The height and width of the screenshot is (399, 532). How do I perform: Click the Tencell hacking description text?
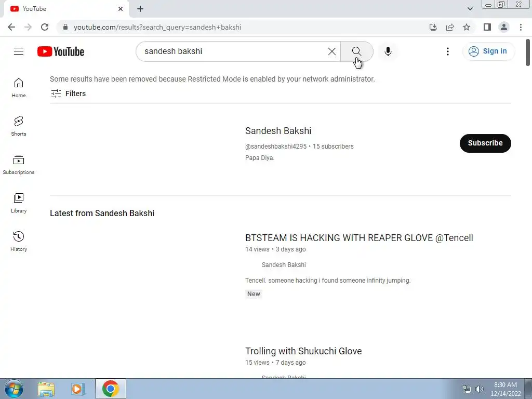tap(328, 280)
